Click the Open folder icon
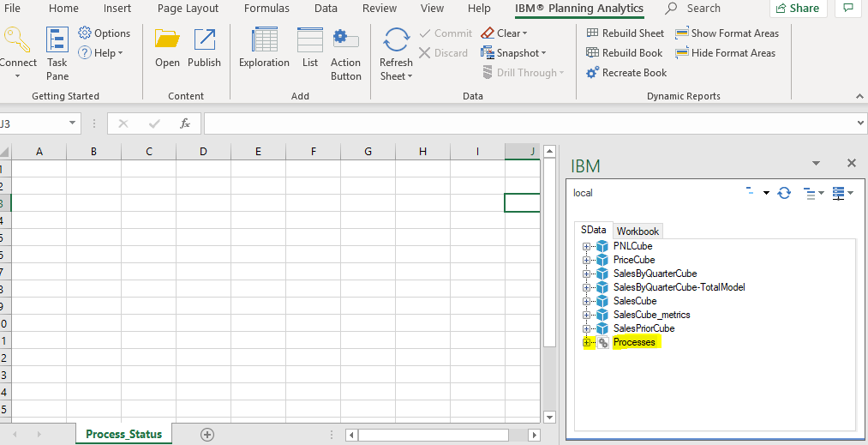This screenshot has height=445, width=868. coord(167,39)
